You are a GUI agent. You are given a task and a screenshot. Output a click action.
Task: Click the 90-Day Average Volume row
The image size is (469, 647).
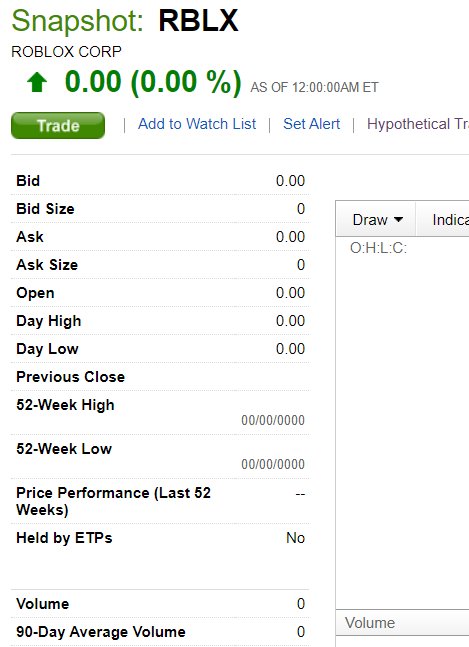(x=160, y=632)
